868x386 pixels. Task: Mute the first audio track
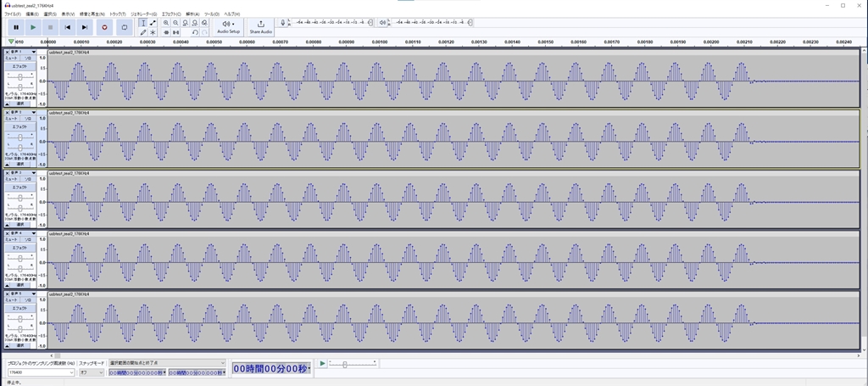[x=11, y=59]
